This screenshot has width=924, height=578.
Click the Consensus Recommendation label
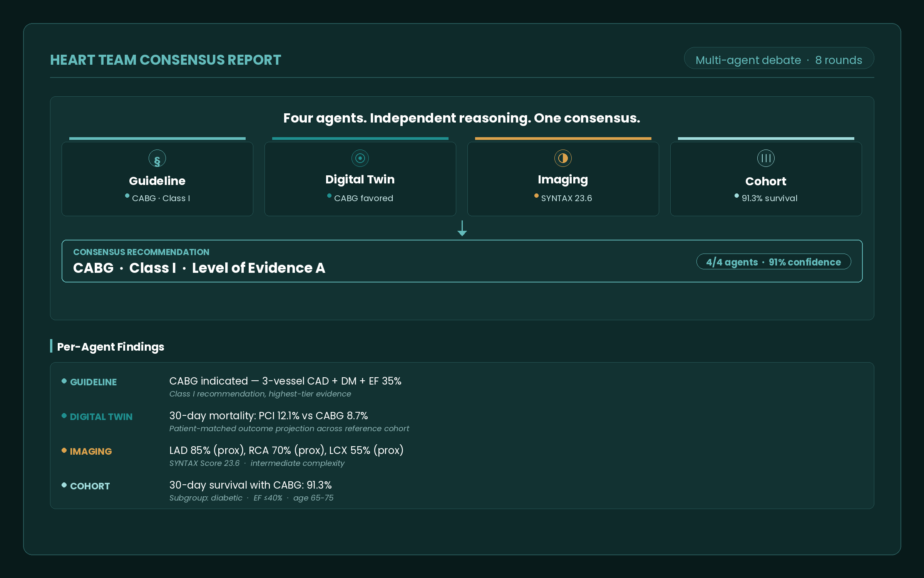pos(141,252)
